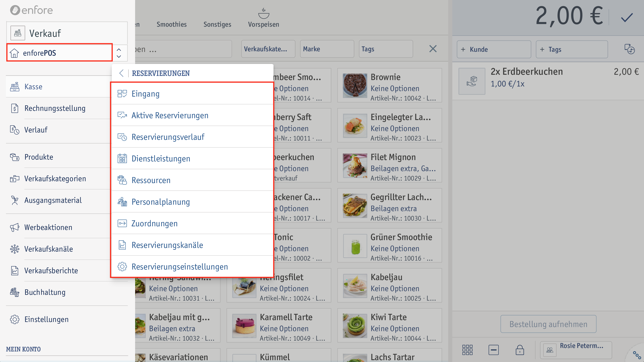Screen dimensions: 644x362
Task: Click the Eingang checklist icon
Action: [122, 94]
